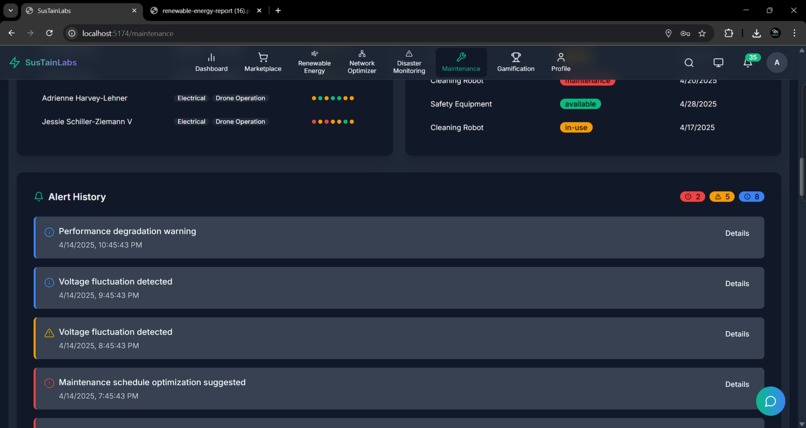This screenshot has width=806, height=428.
Task: Filter by red critical alerts badge 2
Action: tap(692, 197)
